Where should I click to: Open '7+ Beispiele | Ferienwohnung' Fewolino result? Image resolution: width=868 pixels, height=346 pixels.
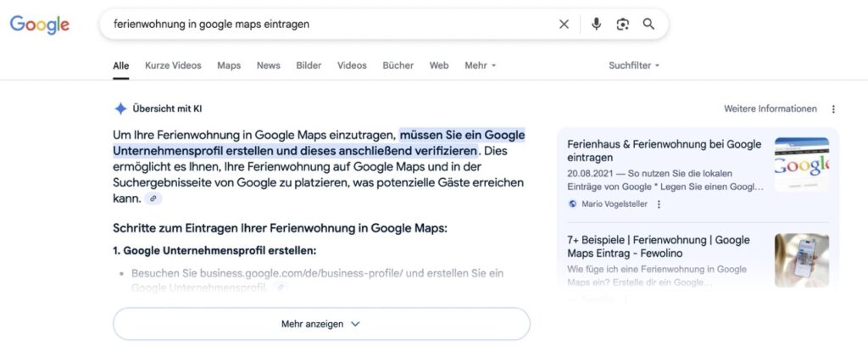pos(658,247)
